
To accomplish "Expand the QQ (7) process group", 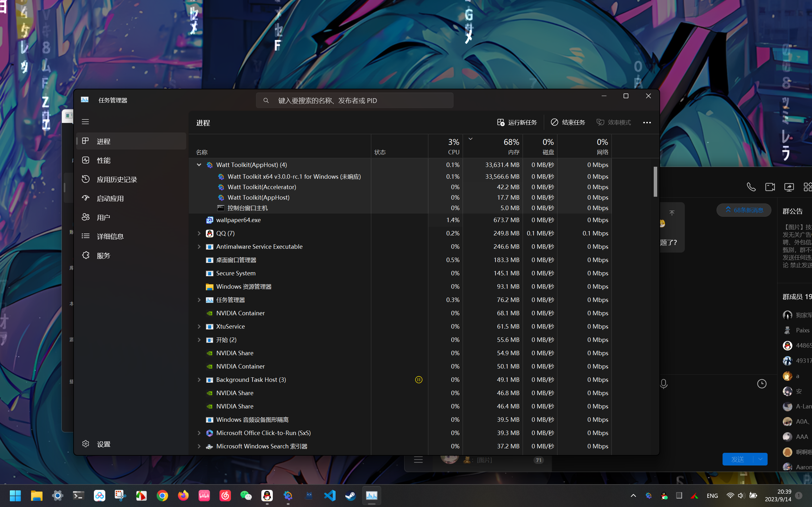I will [199, 233].
